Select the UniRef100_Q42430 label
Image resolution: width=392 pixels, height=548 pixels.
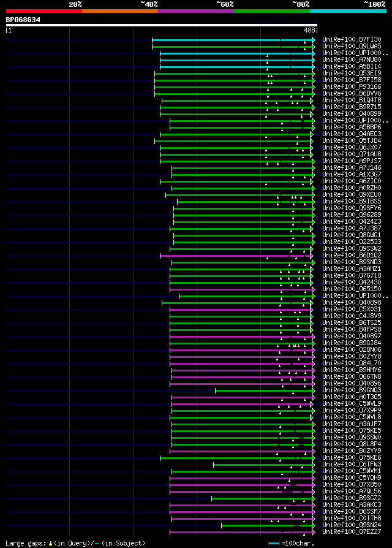coord(352,283)
